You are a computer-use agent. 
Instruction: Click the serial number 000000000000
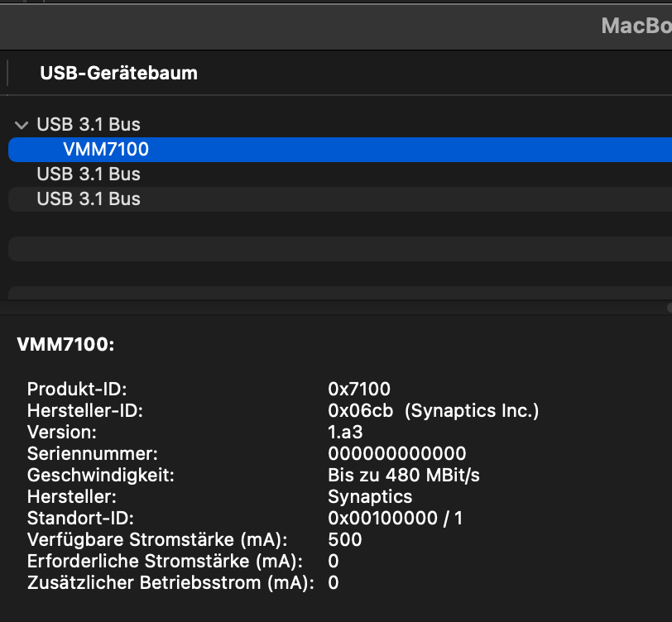396,453
